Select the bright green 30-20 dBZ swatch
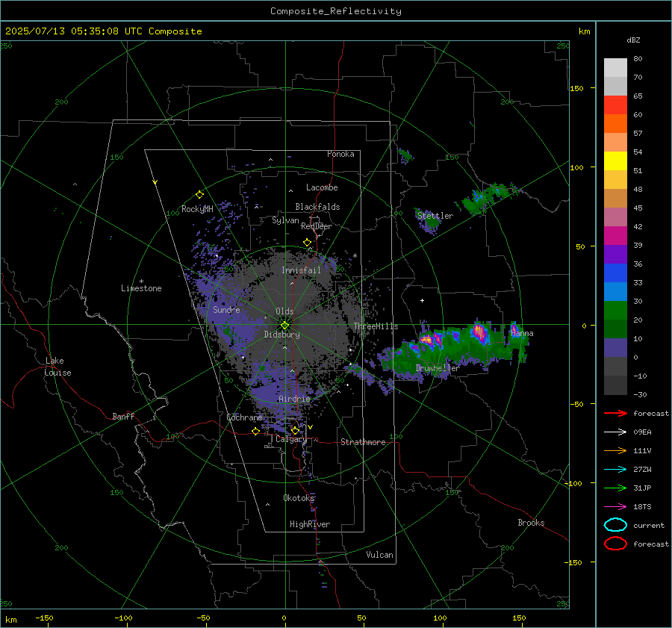The height and width of the screenshot is (628, 672). [x=615, y=310]
